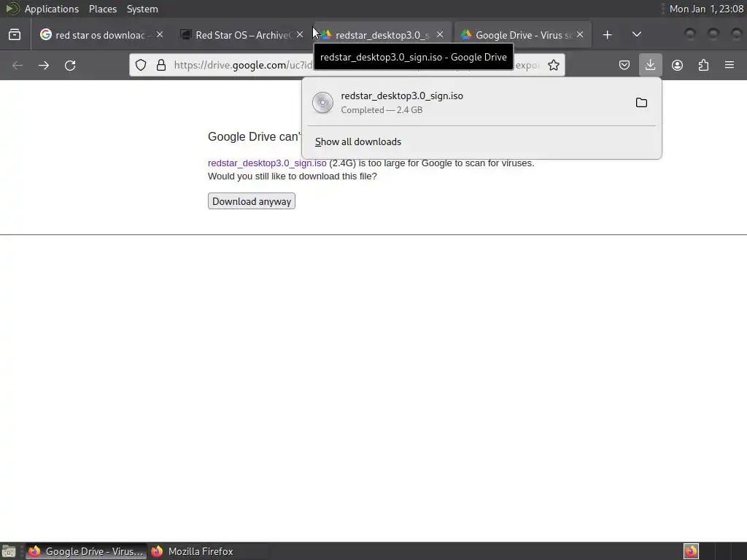Click the clock showing Mon Jan 1, 23:08
Viewport: 747px width, 560px height.
pyautogui.click(x=706, y=9)
